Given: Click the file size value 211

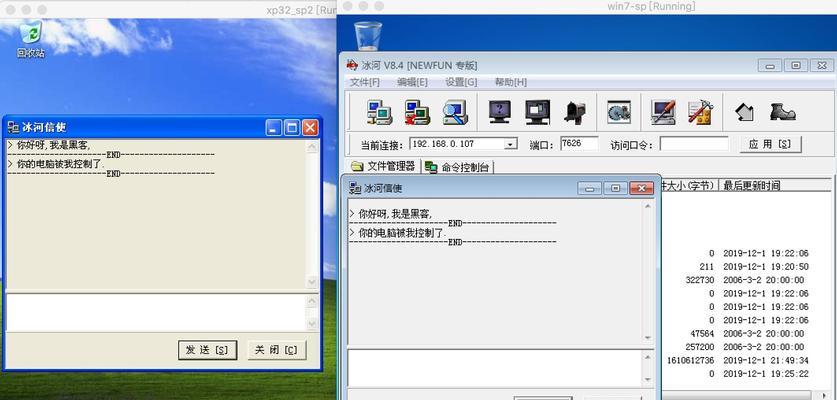Looking at the screenshot, I should tap(707, 266).
